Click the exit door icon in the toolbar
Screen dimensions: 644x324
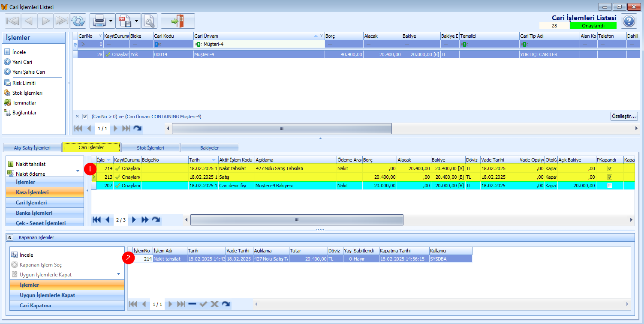click(x=178, y=21)
